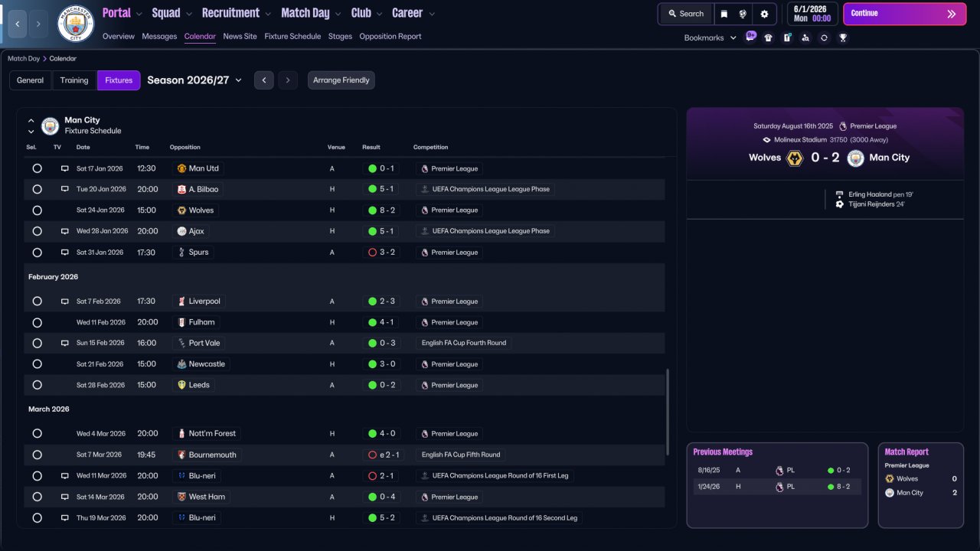Click the tactics board icon in bookmarks bar
The height and width of the screenshot is (551, 980).
pos(787,37)
